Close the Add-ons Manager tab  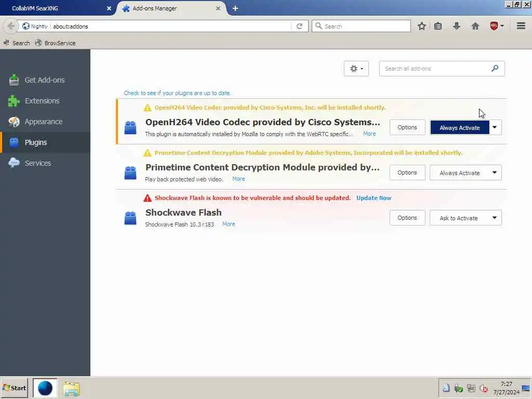218,8
